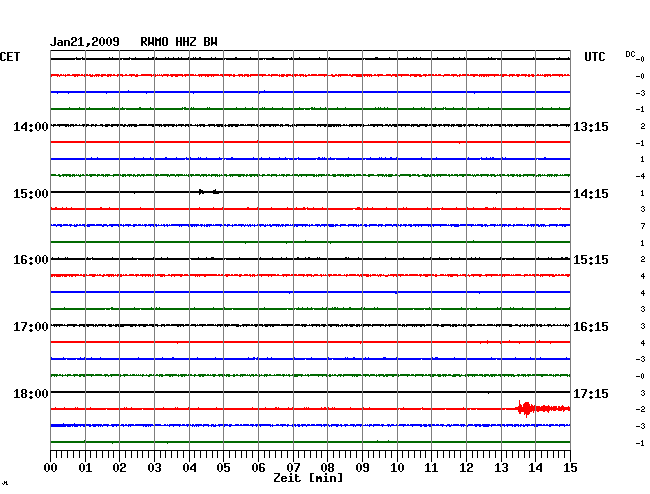Click the 15:00 CET time label

31,194
